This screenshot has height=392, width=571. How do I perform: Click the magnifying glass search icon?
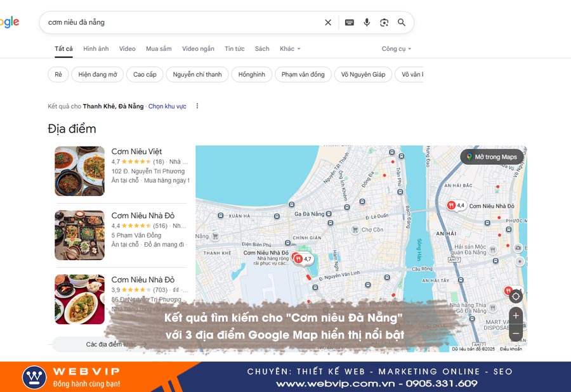coord(402,23)
